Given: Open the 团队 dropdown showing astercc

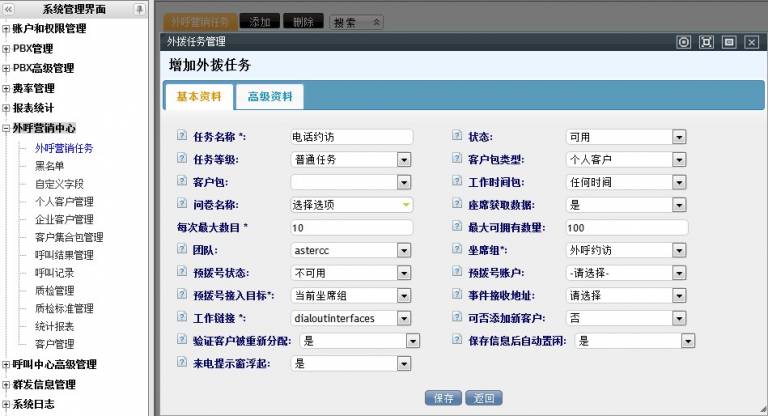Looking at the screenshot, I should click(x=403, y=251).
